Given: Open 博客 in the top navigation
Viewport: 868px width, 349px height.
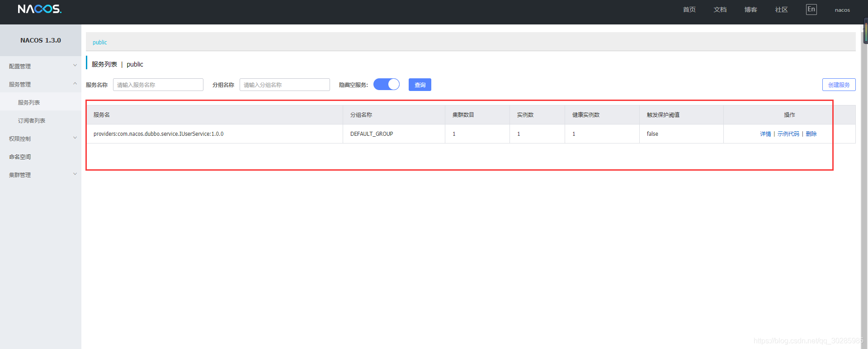Looking at the screenshot, I should click(751, 10).
